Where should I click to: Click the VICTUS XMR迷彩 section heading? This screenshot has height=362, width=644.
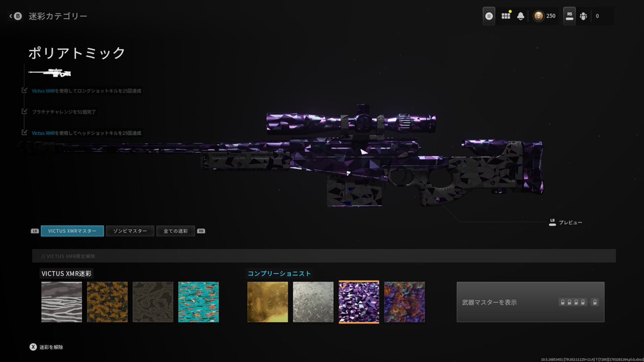point(67,273)
